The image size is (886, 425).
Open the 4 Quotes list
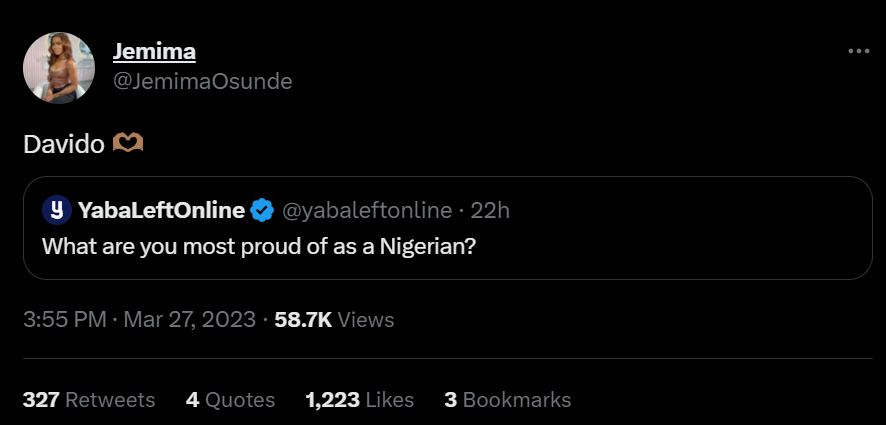(x=230, y=399)
